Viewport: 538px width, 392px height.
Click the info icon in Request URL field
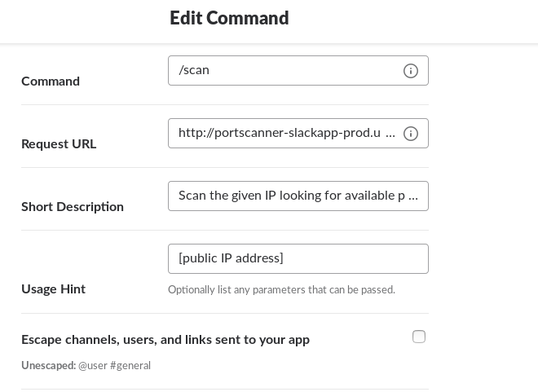(x=410, y=134)
